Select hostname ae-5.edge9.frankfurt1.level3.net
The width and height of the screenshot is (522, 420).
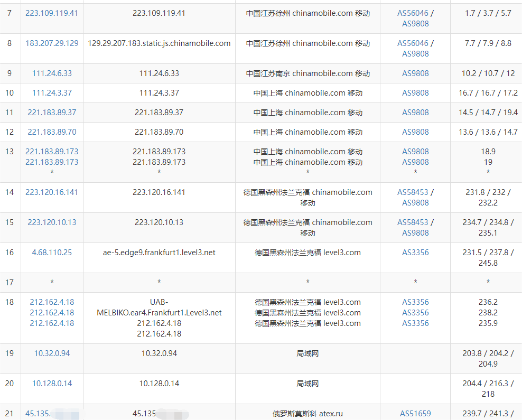[x=159, y=253]
